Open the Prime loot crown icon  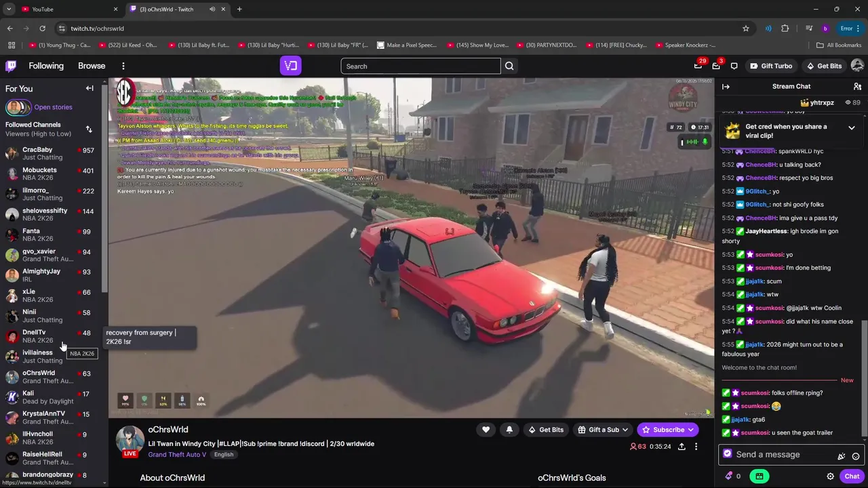coord(698,66)
